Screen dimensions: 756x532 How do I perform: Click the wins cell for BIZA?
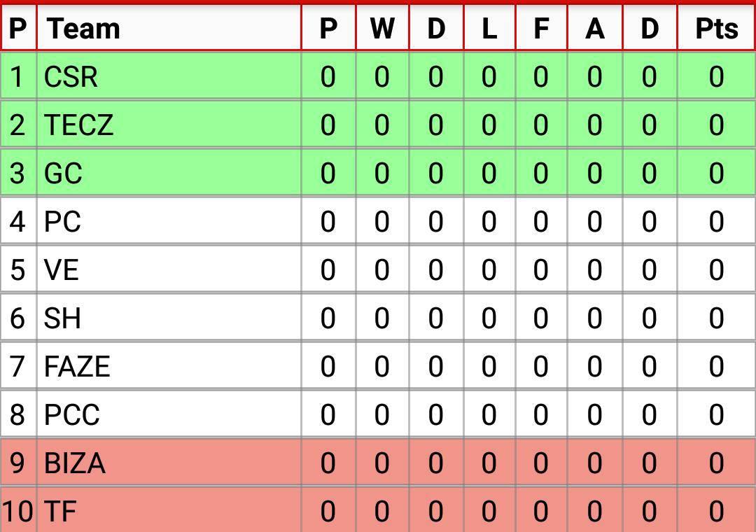pos(382,462)
